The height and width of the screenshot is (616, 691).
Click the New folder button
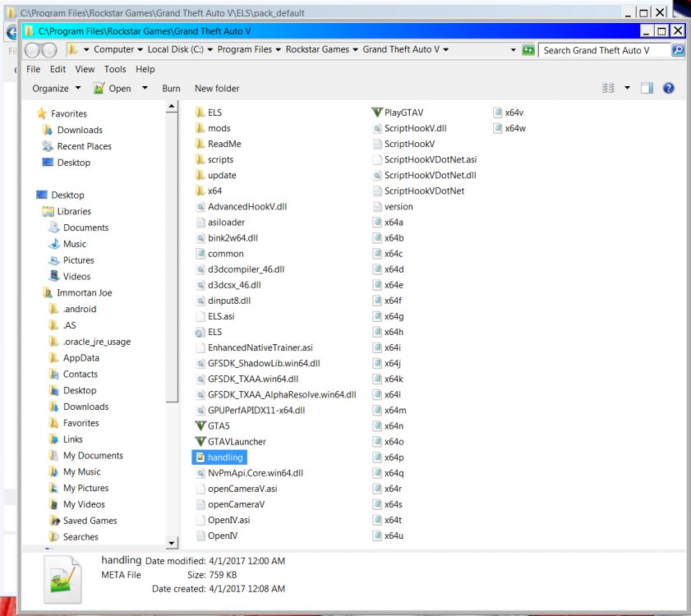(x=217, y=88)
